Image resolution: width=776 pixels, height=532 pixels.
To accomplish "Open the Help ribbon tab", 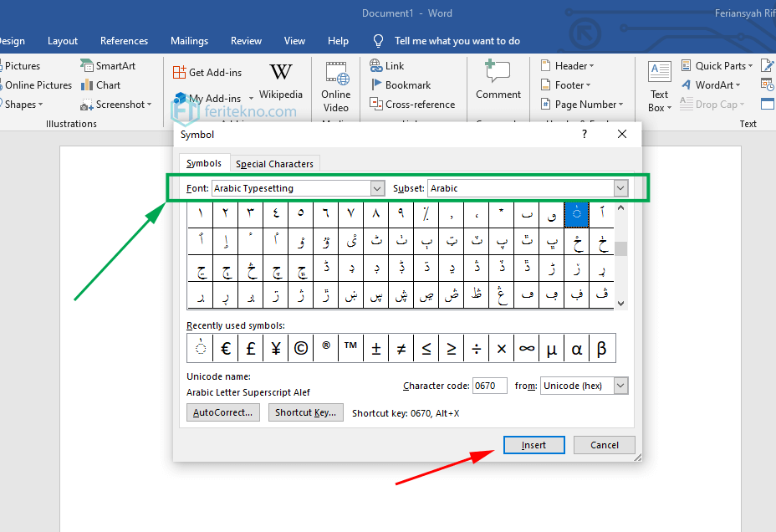I will pos(338,41).
